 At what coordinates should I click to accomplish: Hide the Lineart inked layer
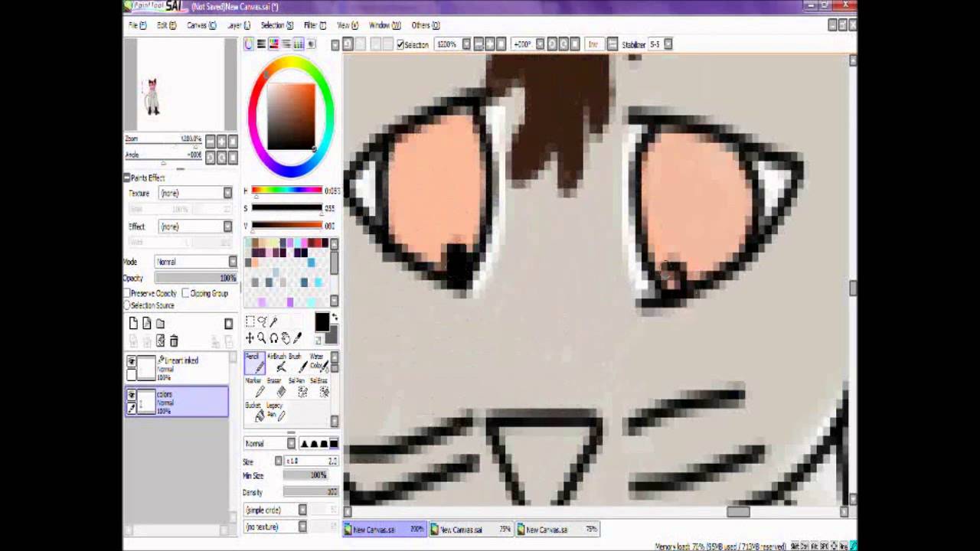click(132, 361)
